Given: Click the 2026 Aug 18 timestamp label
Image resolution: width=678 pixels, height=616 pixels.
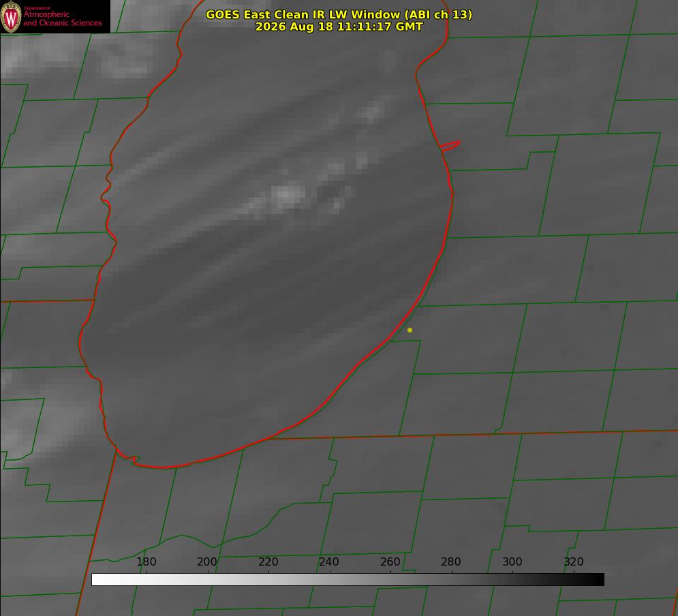Looking at the screenshot, I should click(x=339, y=27).
